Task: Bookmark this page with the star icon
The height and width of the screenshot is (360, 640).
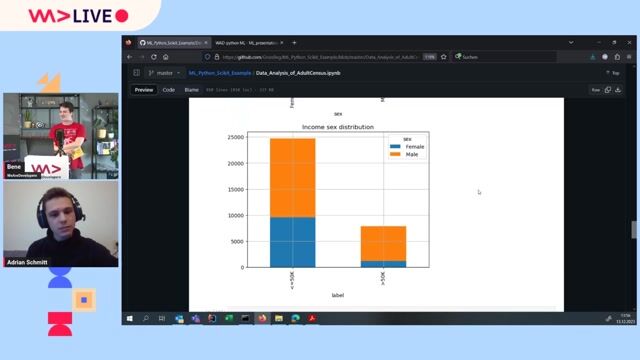Action: 444,57
